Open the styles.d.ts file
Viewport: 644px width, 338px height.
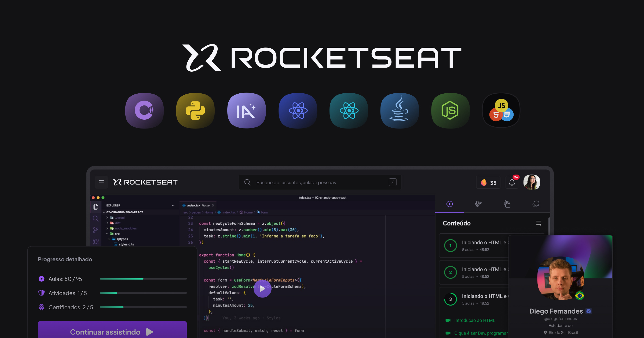[126, 244]
